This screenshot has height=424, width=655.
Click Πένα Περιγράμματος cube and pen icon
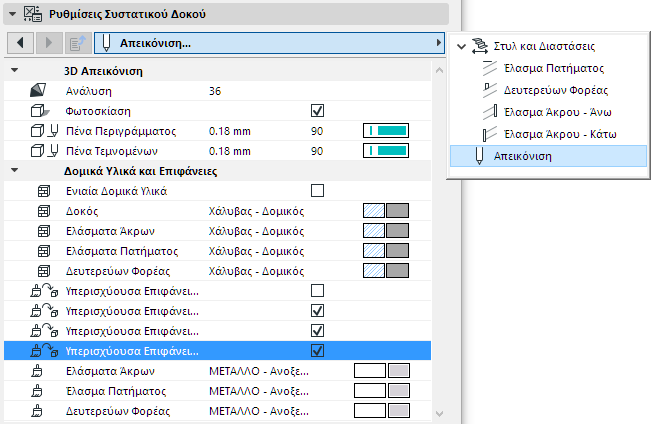coord(44,131)
